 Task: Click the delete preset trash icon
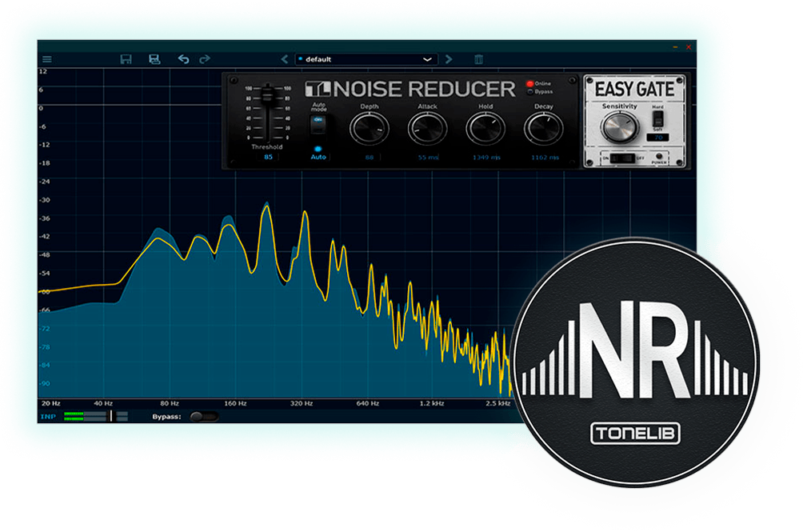click(479, 59)
